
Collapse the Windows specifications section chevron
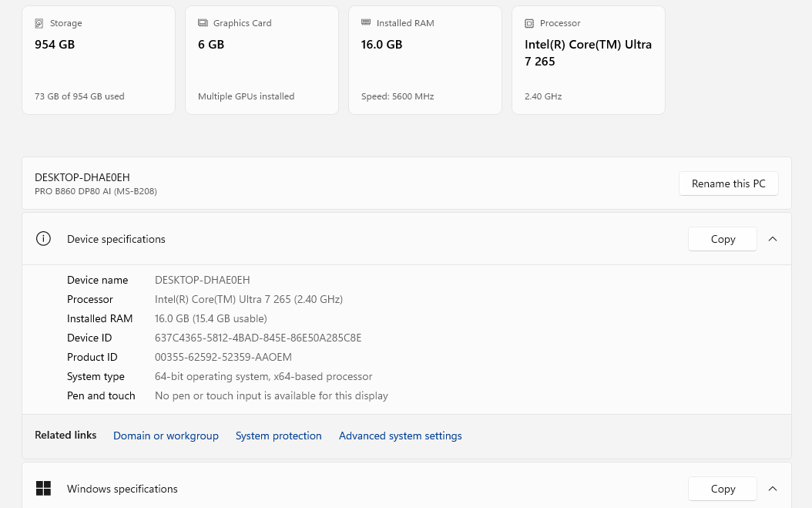pos(773,489)
